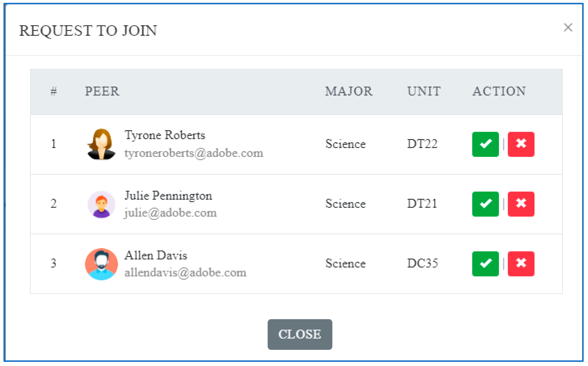Screen dimensions: 588x366
Task: Click unit DT22 in first row
Action: [422, 144]
